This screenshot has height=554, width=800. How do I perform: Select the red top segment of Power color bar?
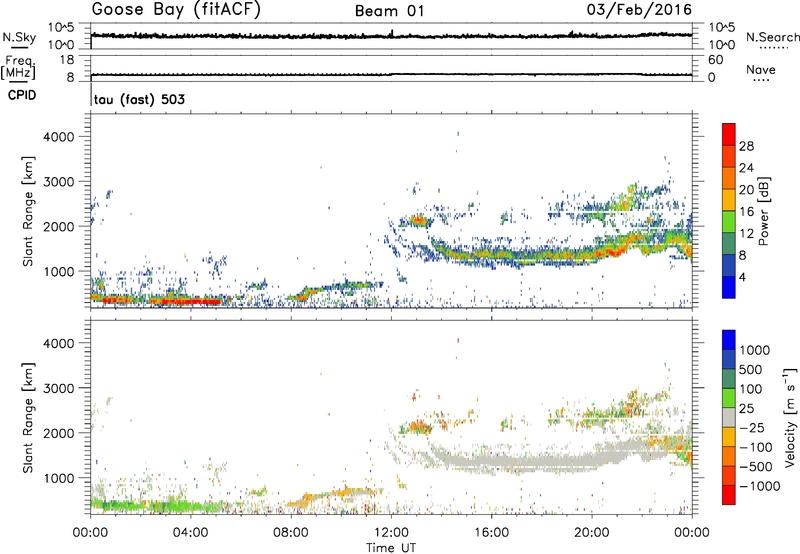[x=729, y=135]
